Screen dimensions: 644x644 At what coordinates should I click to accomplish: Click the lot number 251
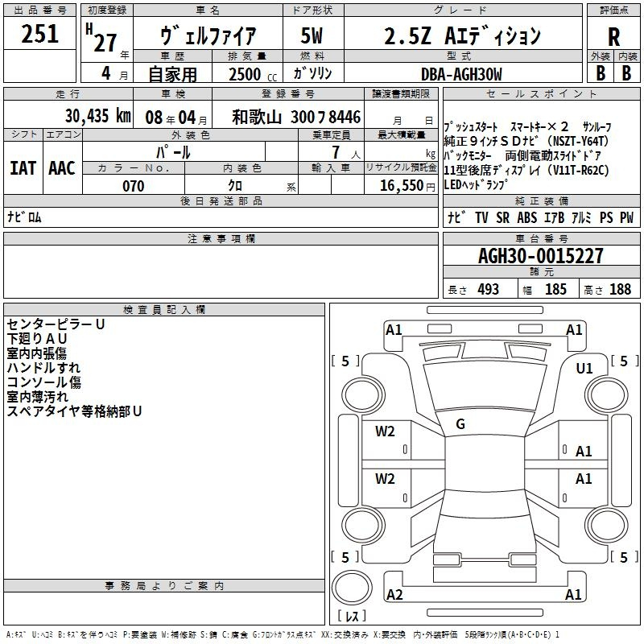coord(39,34)
